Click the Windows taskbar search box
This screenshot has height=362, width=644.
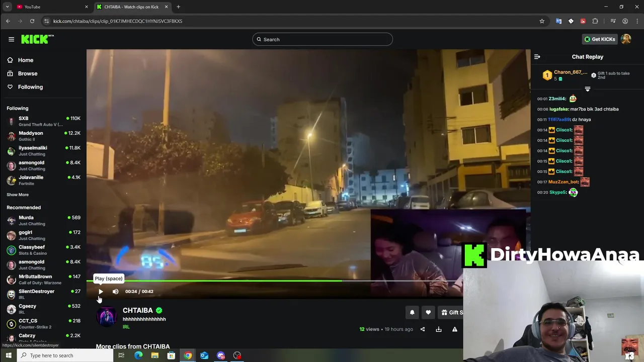coord(65,355)
